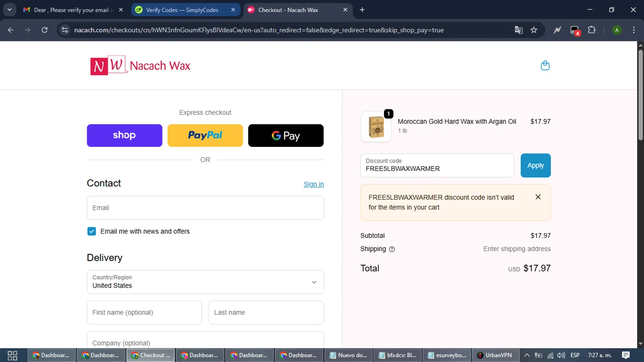Bookmark this page with the star icon
Screen dimensions: 644x362
[x=534, y=30]
